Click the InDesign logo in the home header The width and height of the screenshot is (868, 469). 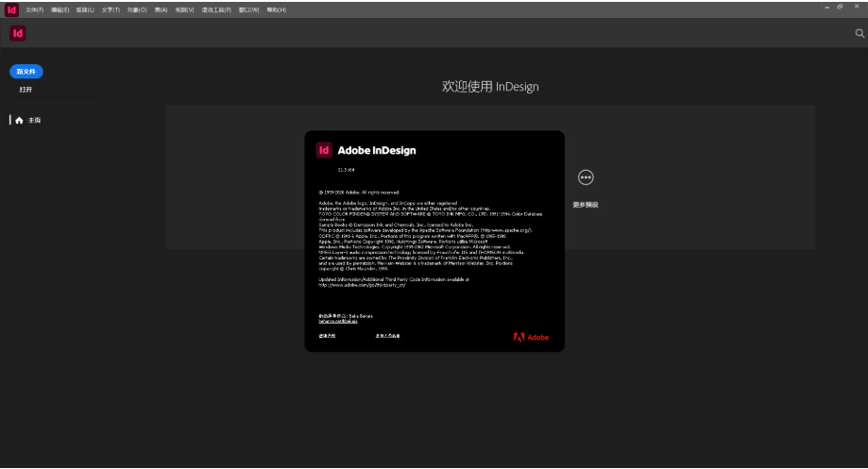(18, 33)
